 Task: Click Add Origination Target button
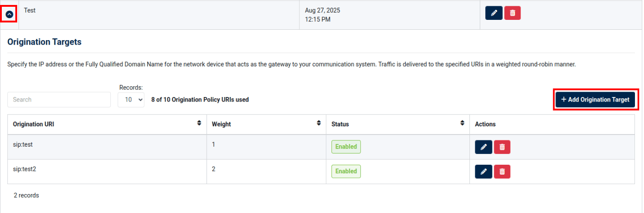(595, 99)
